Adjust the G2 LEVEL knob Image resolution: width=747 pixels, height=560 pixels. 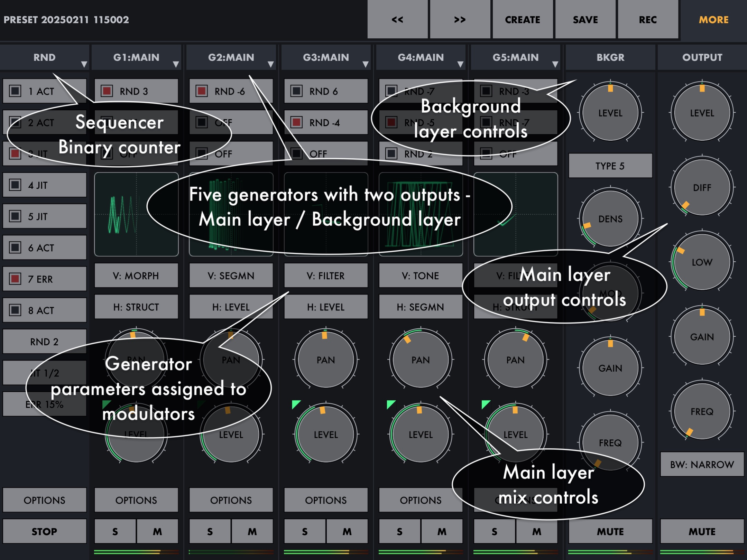pyautogui.click(x=231, y=434)
